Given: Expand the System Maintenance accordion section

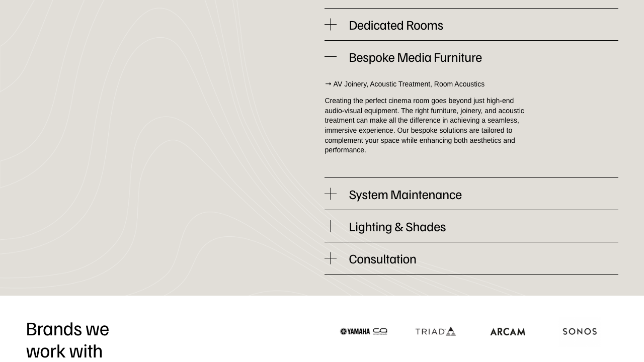Looking at the screenshot, I should [x=405, y=195].
